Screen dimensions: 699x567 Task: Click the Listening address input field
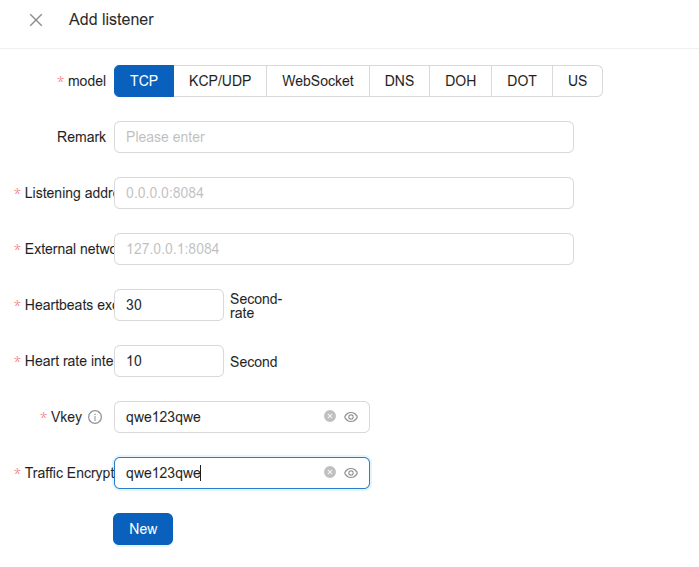click(343, 193)
